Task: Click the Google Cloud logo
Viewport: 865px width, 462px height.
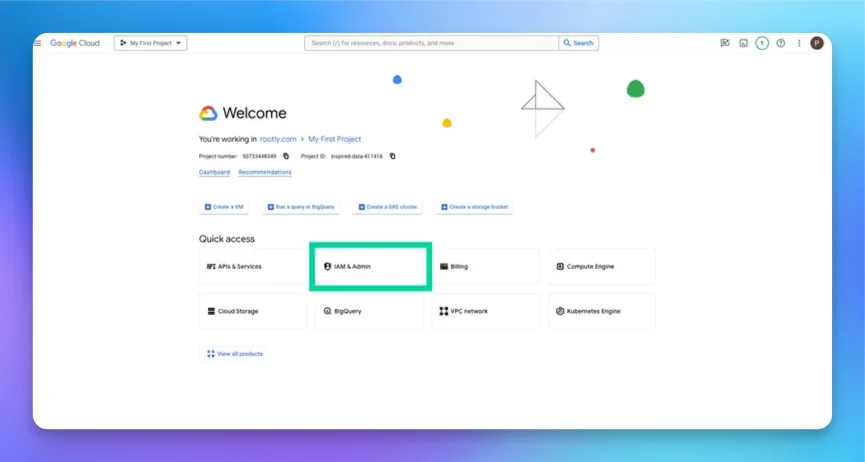Action: (x=74, y=43)
